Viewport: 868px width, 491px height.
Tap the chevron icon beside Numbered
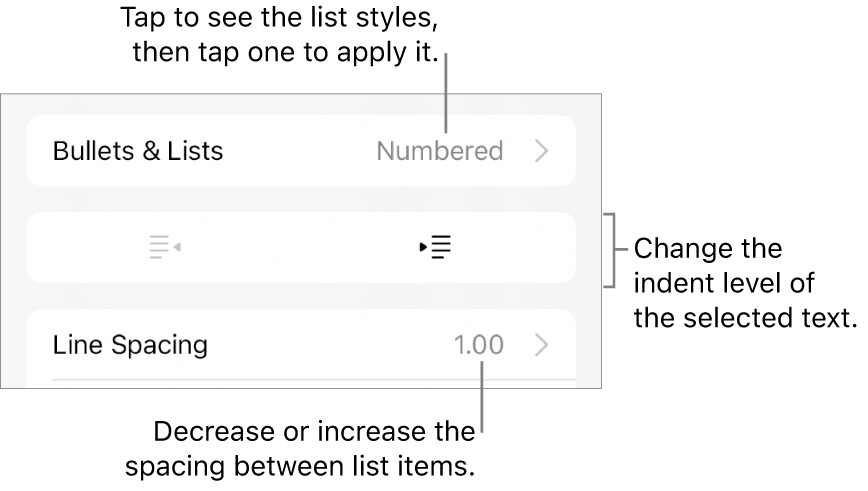pyautogui.click(x=541, y=151)
